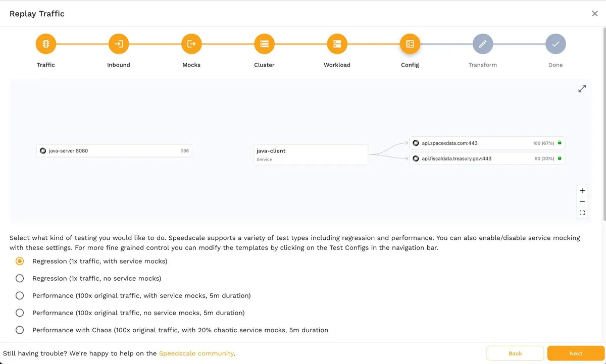
Task: Fit the service map to view
Action: (x=582, y=213)
